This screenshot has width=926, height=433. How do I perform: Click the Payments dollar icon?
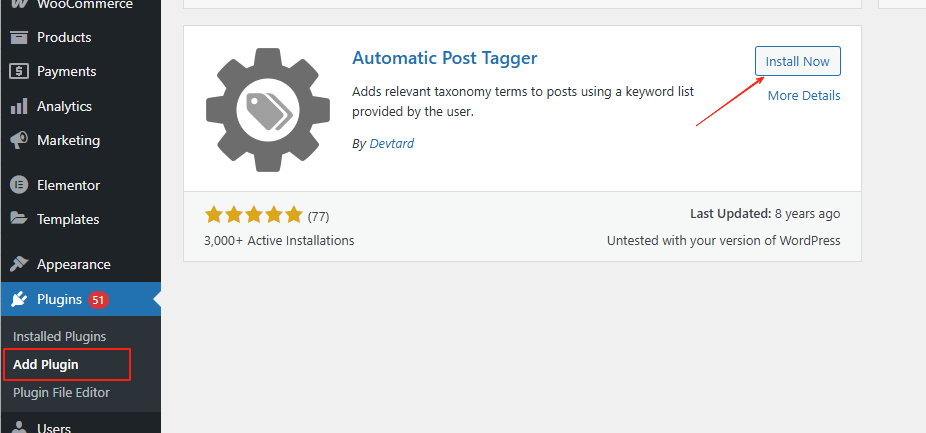(18, 72)
